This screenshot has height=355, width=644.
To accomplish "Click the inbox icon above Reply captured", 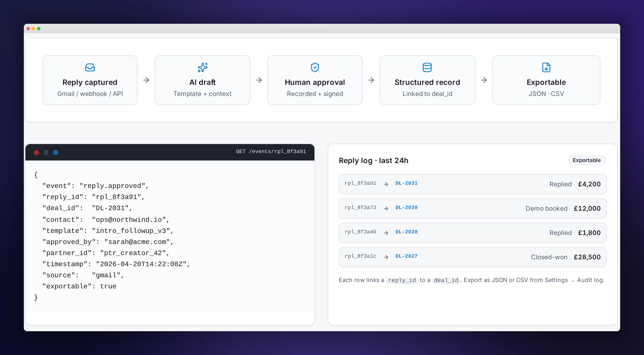I will 90,67.
